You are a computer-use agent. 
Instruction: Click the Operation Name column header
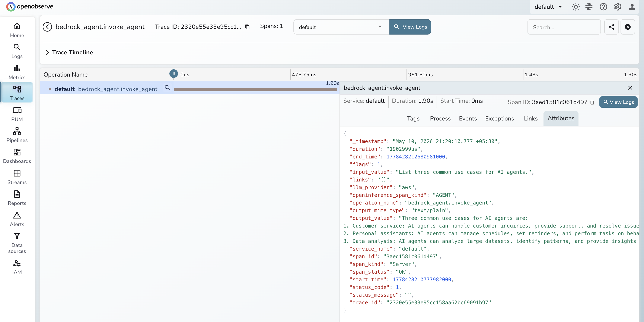pos(66,74)
